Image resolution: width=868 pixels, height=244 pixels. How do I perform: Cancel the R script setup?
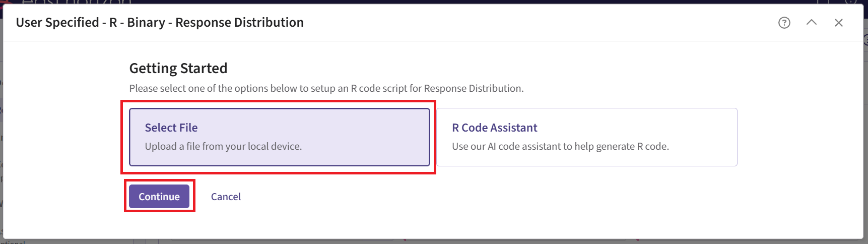[226, 197]
